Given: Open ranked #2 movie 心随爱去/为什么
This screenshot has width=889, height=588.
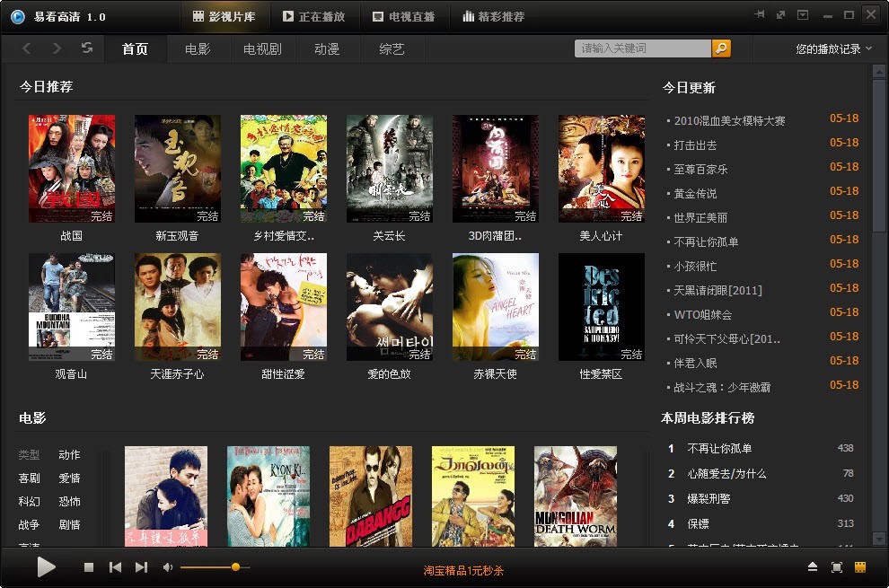Looking at the screenshot, I should pyautogui.click(x=726, y=473).
